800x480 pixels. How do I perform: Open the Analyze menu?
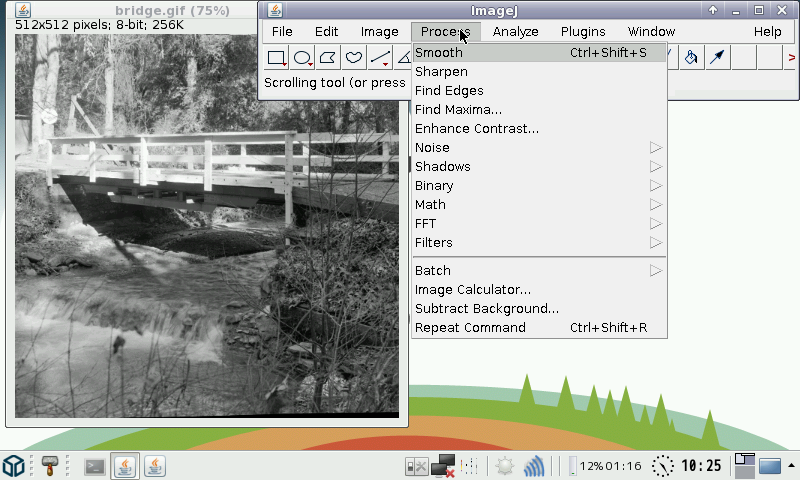pos(515,32)
